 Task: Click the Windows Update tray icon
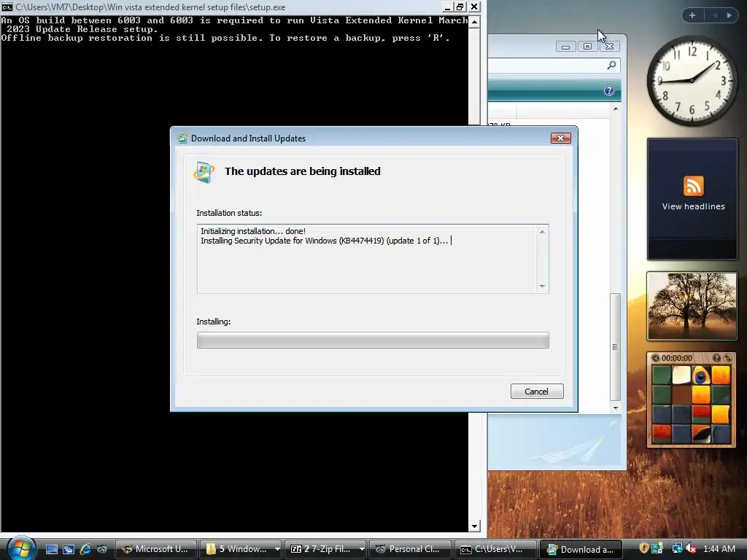click(657, 548)
